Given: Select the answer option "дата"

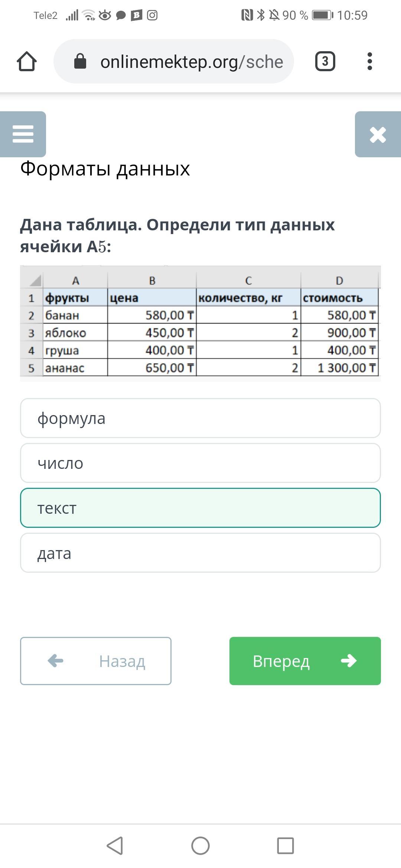Looking at the screenshot, I should tap(200, 553).
